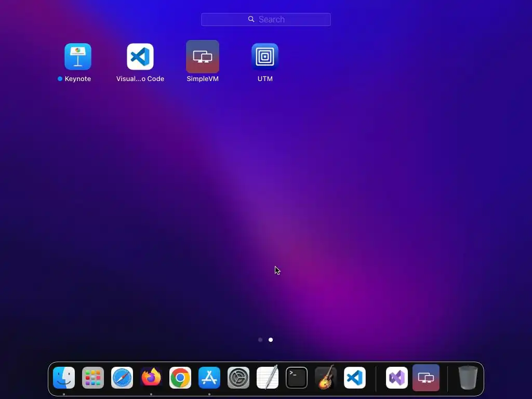
Task: Open Google Chrome from the Dock
Action: pyautogui.click(x=180, y=378)
